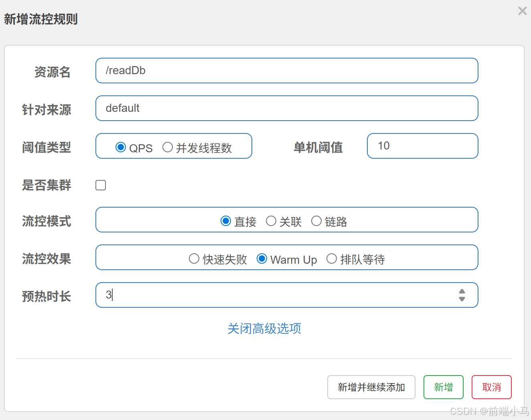Select the 快速失败 flow control effect
This screenshot has width=531, height=420.
(194, 258)
